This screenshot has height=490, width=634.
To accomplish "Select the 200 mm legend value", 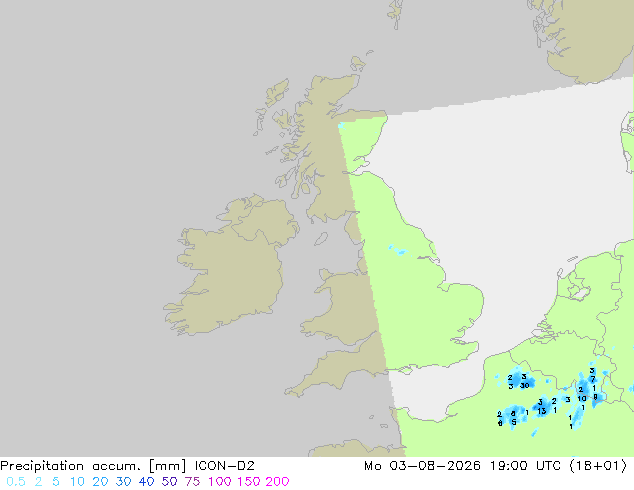I will pyautogui.click(x=277, y=482).
